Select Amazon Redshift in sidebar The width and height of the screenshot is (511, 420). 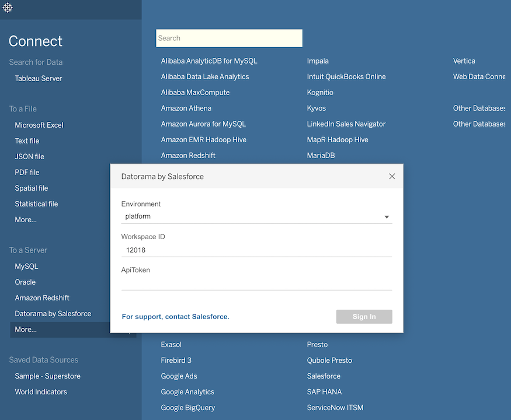tap(42, 298)
